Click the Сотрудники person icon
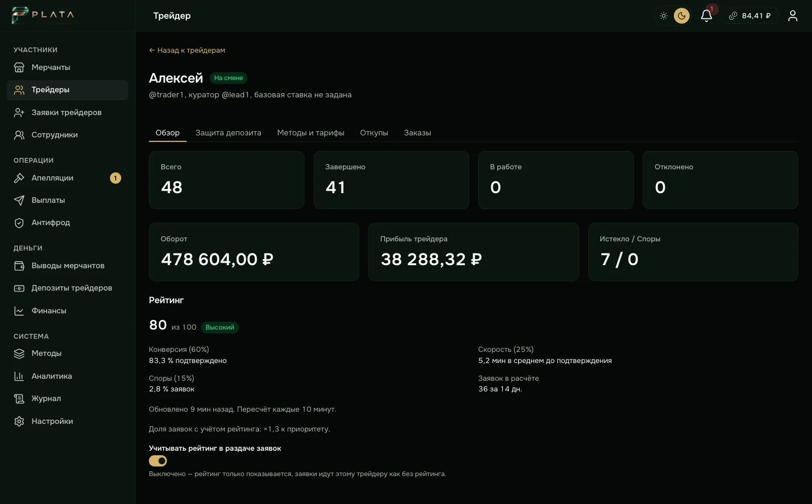812x504 pixels. pyautogui.click(x=19, y=135)
